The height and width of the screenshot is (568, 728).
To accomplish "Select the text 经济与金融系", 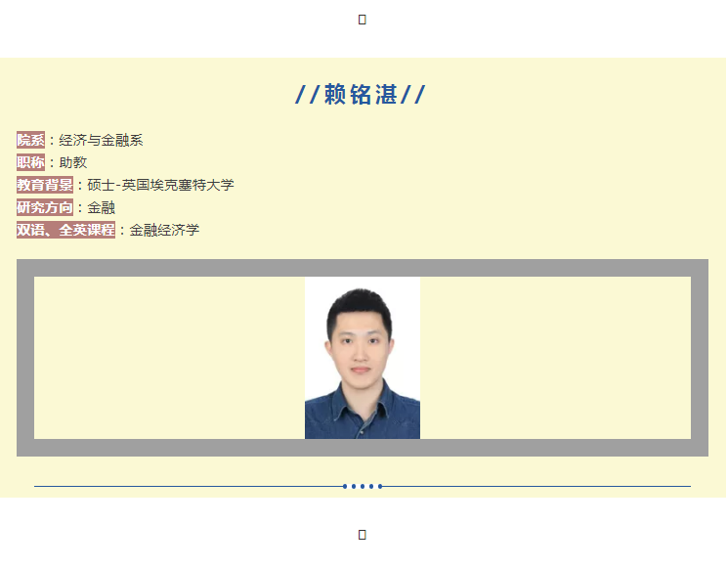I will (101, 140).
